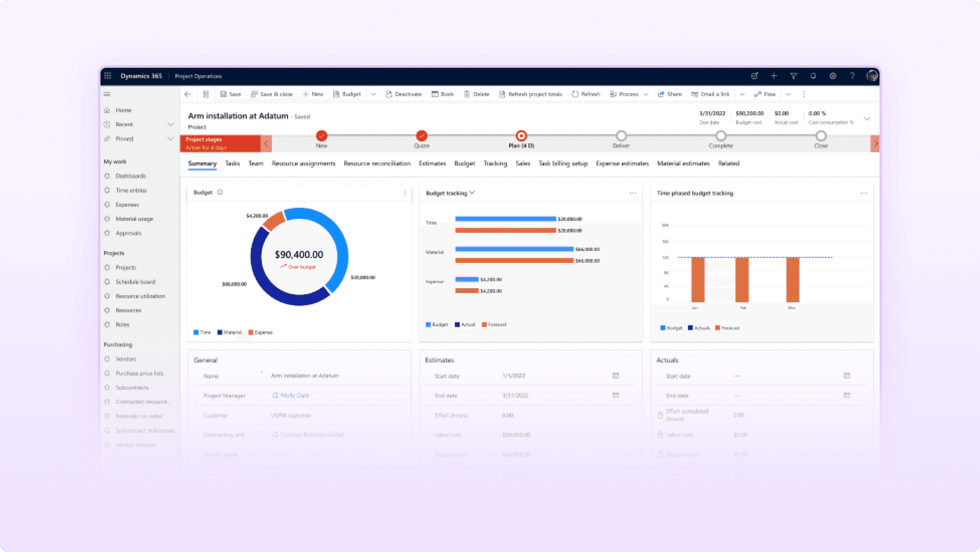This screenshot has height=552, width=980.
Task: Select the Quote stage marker
Action: pos(421,136)
